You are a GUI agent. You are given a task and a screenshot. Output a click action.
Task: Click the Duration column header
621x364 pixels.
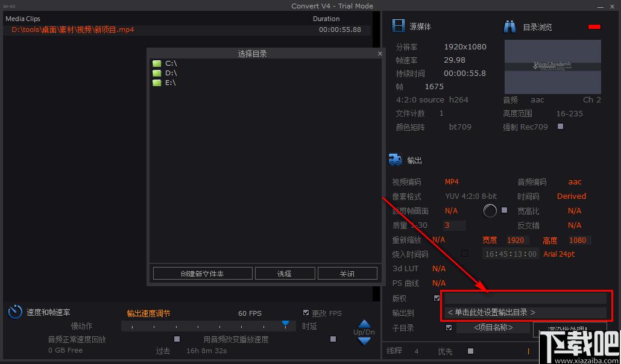pos(326,19)
